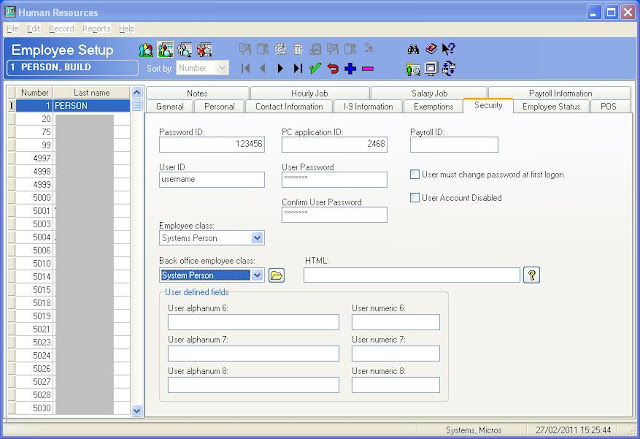Click the Last name column header
Viewport: 640px width, 439px height.
pyautogui.click(x=92, y=93)
